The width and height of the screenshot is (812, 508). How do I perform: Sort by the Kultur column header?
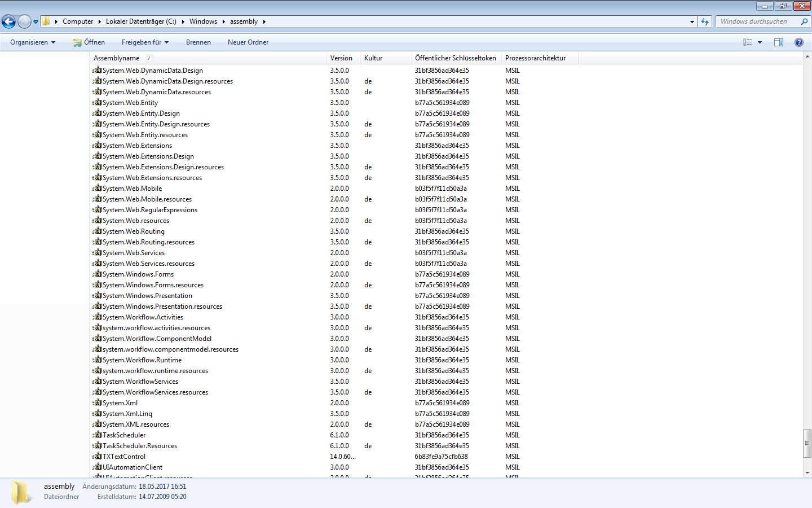point(386,58)
